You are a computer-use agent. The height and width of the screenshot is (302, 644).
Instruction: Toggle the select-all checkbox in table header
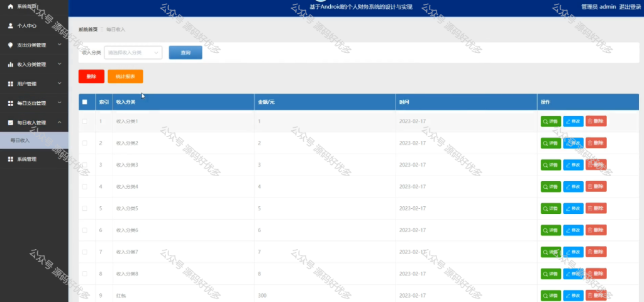[x=85, y=102]
